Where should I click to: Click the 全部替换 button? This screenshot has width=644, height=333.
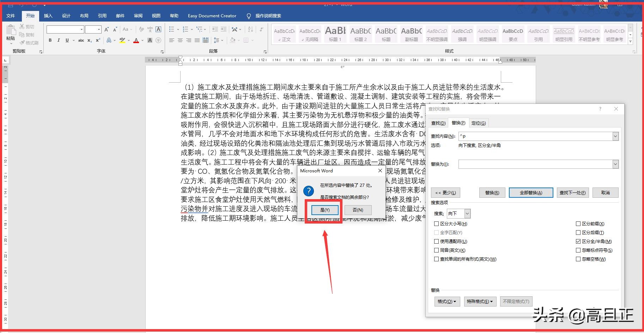(x=531, y=192)
